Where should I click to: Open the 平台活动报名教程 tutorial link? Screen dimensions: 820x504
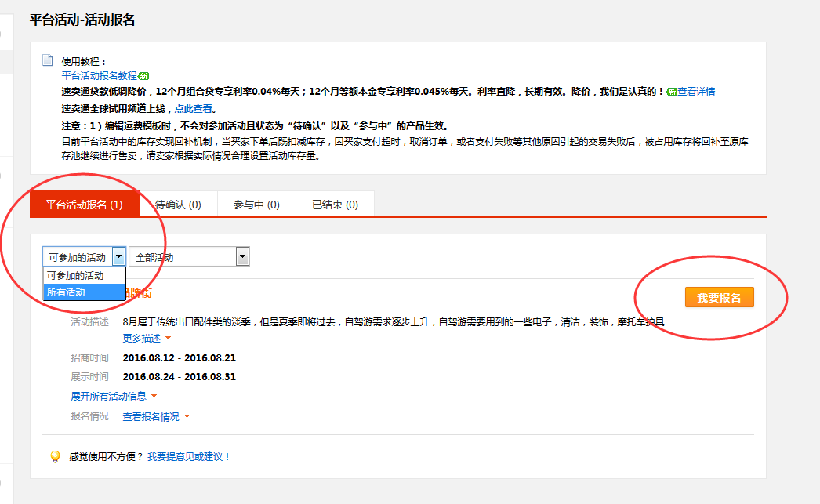click(x=99, y=76)
